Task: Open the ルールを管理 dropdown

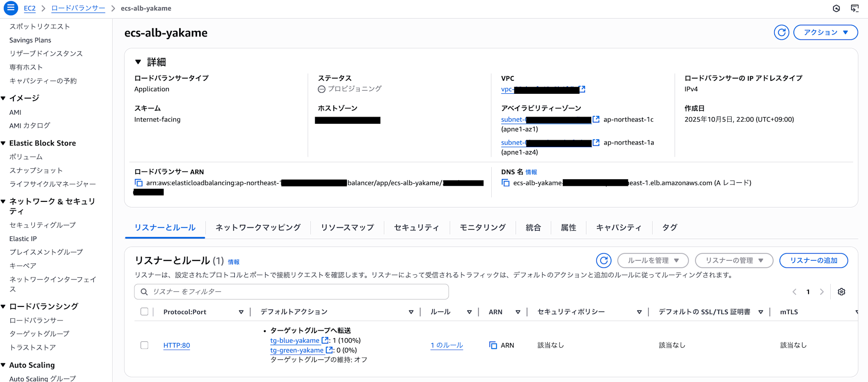Action: 653,260
